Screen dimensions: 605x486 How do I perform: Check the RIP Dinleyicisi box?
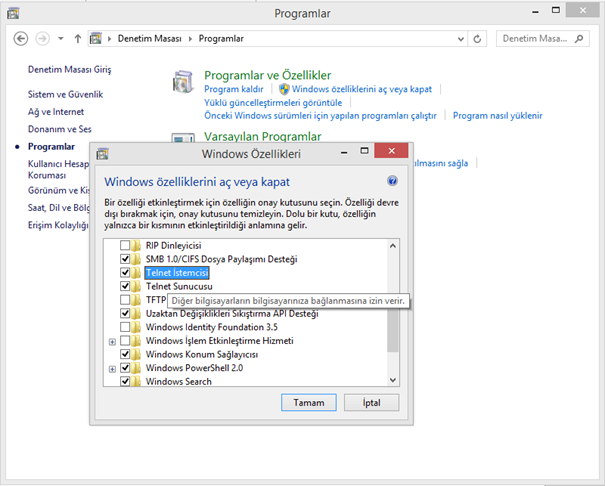pyautogui.click(x=125, y=245)
